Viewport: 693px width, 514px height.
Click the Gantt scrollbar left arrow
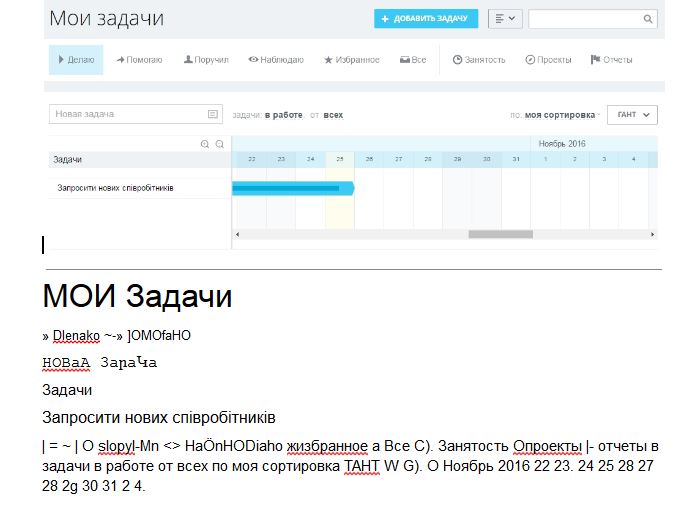(x=237, y=235)
